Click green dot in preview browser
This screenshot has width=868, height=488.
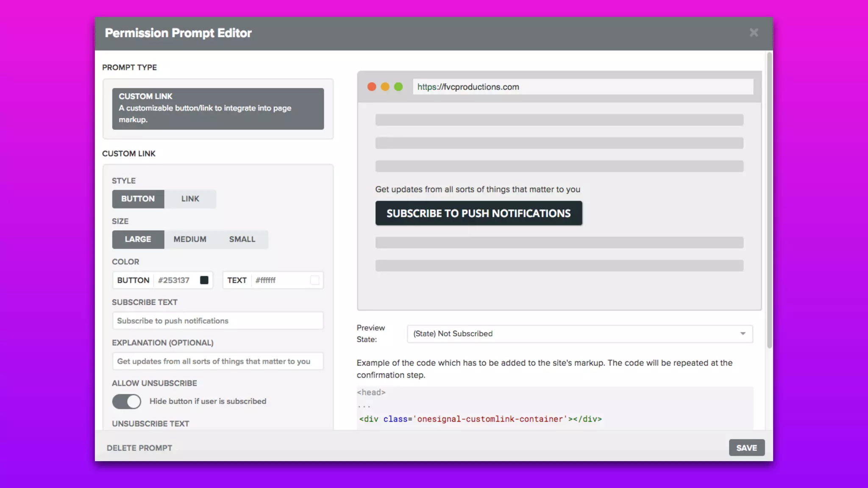click(x=398, y=87)
